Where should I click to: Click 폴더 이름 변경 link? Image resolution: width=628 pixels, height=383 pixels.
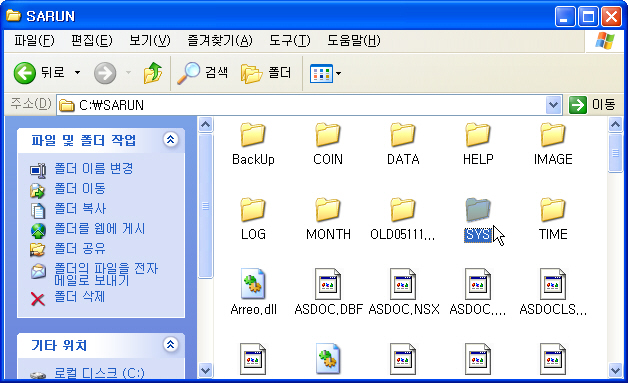94,169
